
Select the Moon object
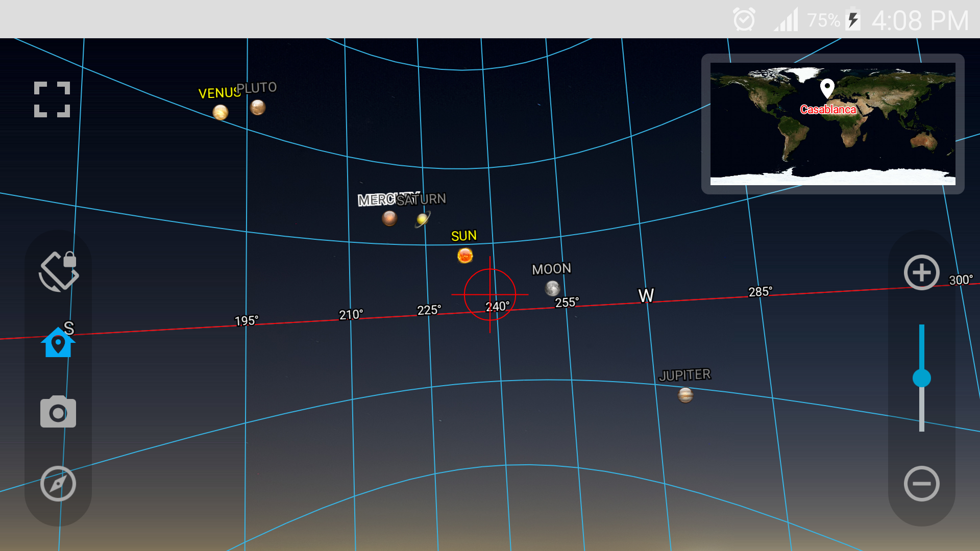552,288
